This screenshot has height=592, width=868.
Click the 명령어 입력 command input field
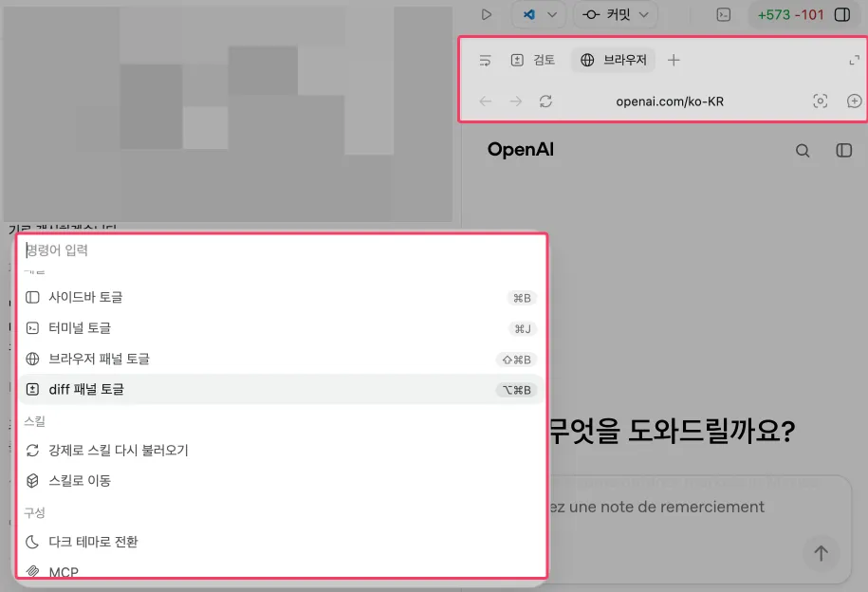(x=142, y=250)
